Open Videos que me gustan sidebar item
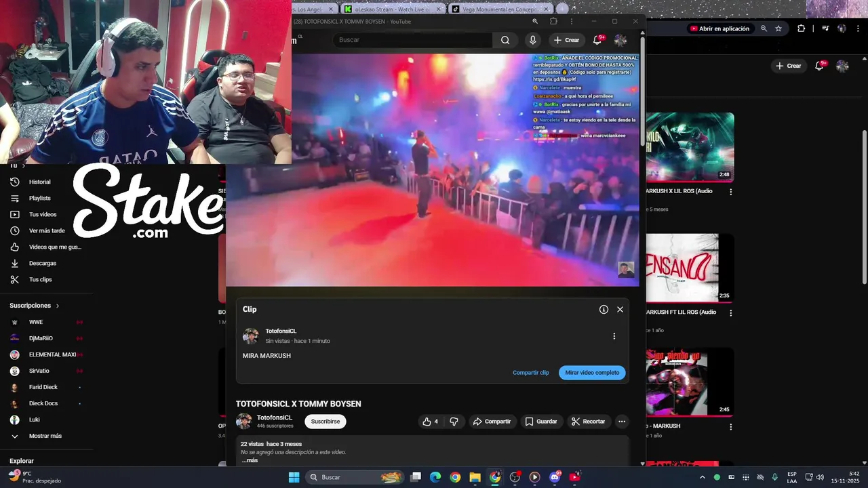 click(x=46, y=247)
